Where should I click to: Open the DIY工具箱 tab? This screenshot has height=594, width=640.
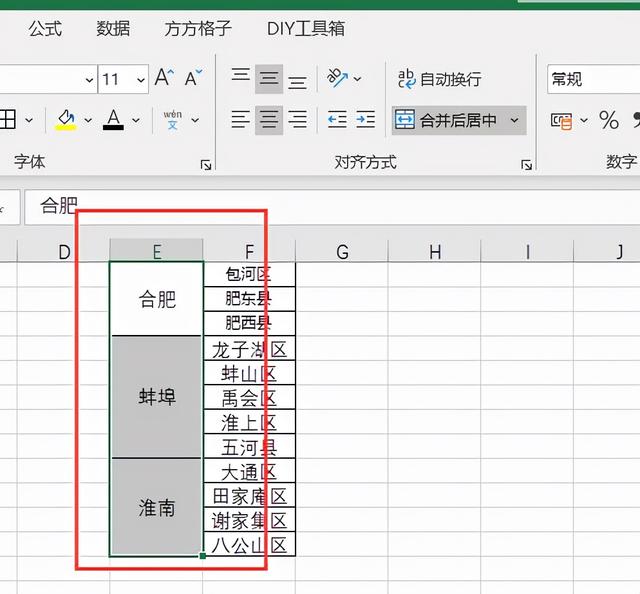(x=306, y=29)
